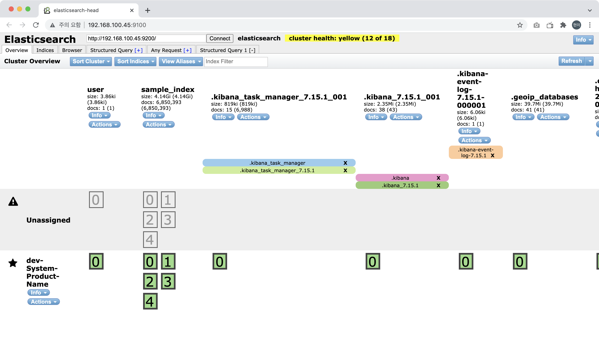The height and width of the screenshot is (364, 599).
Task: Click the master node star icon
Action: pos(13,263)
